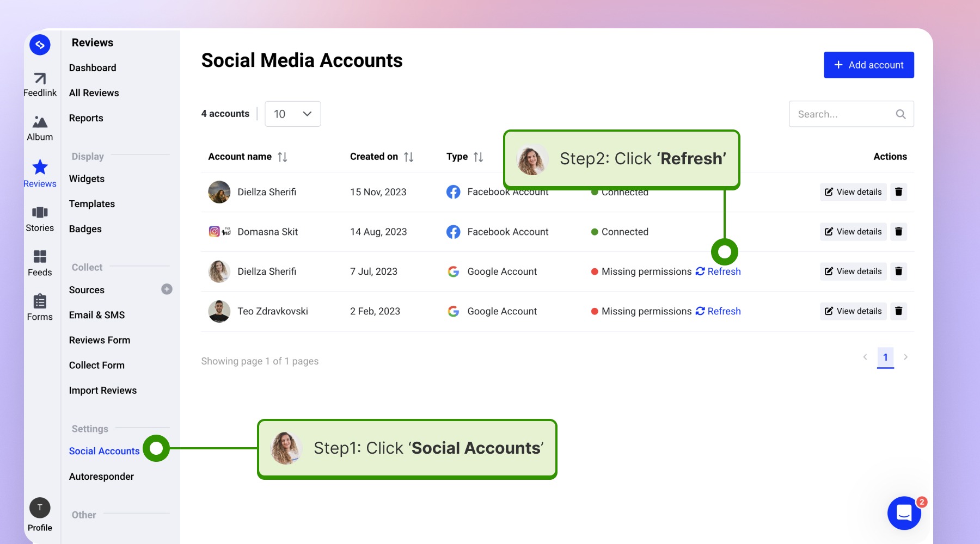Screen dimensions: 980x544
Task: Delete Diellza Sherifi's Facebook account
Action: [x=898, y=192]
